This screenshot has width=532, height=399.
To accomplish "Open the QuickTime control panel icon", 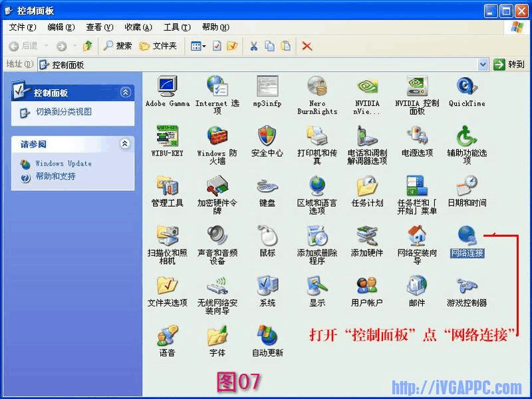I will point(467,86).
